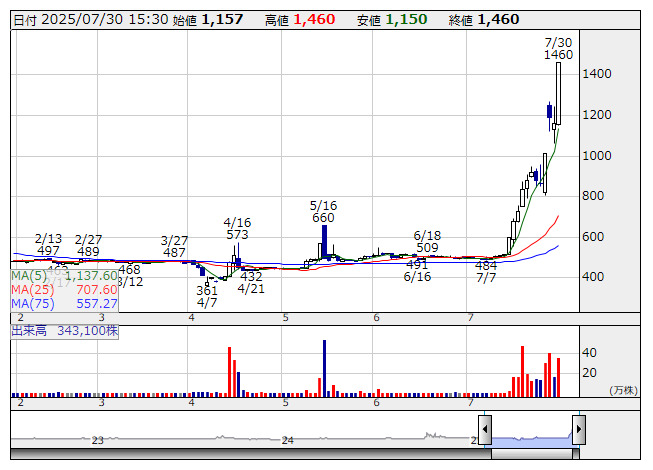Click the 4/16 peak label at 573
Image resolution: width=653 pixels, height=470 pixels.
point(237,229)
